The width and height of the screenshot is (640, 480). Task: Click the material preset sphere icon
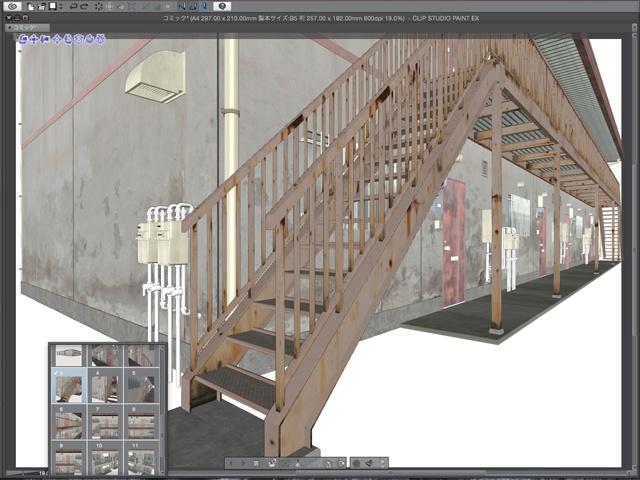pyautogui.click(x=356, y=463)
